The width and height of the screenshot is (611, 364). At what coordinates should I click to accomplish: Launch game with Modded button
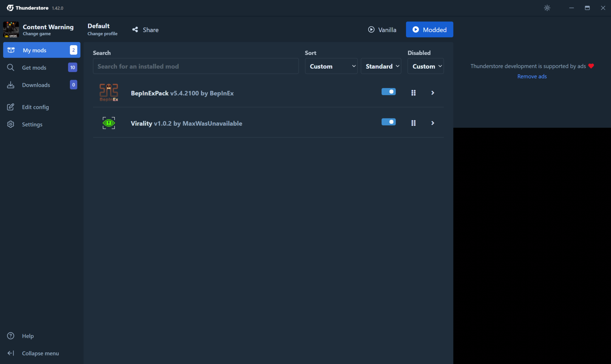click(x=429, y=30)
